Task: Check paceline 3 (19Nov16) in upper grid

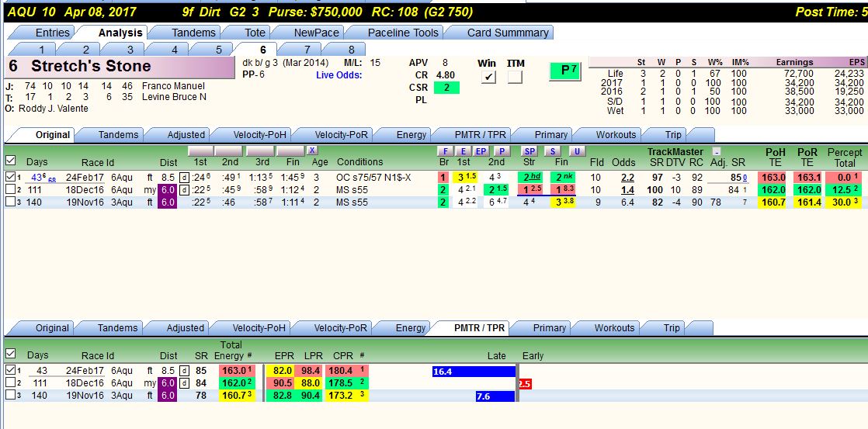Action: (10, 202)
